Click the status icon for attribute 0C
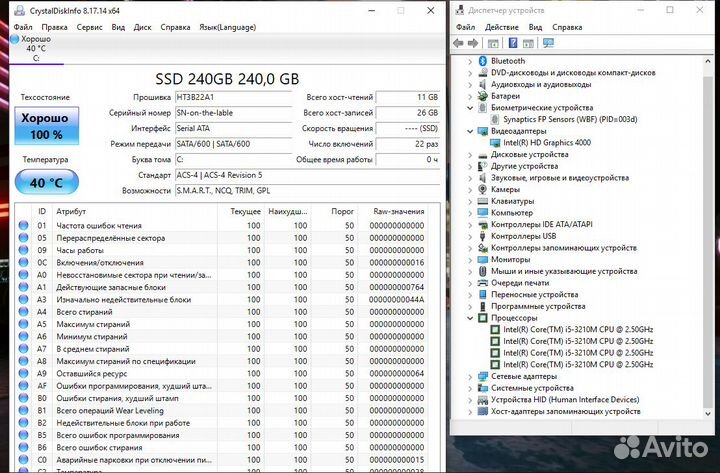Viewport: 720px width, 473px height. click(x=23, y=263)
